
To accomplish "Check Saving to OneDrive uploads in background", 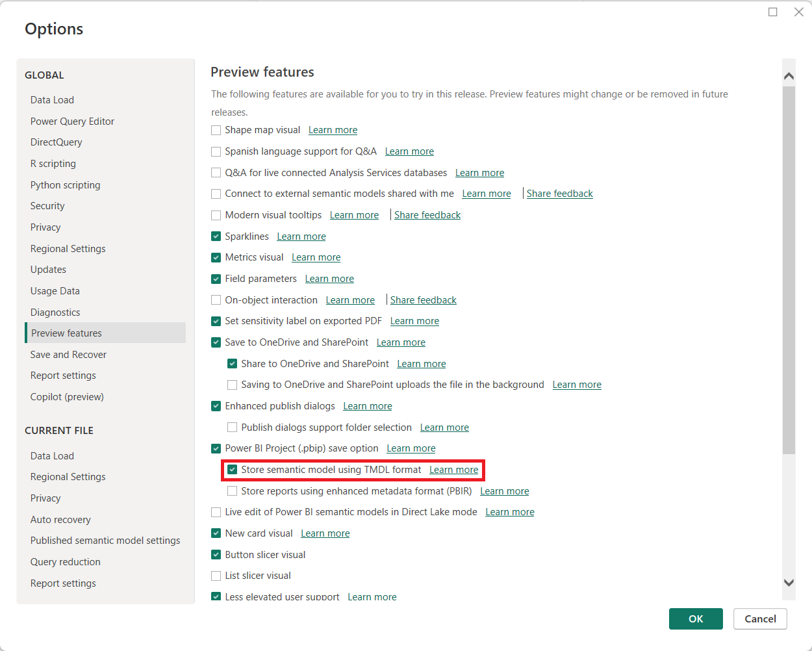I will point(233,385).
